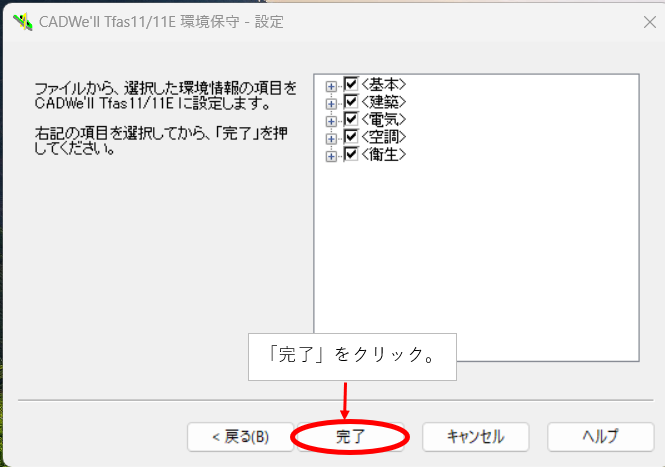This screenshot has height=467, width=665.
Task: Expand the <衛生> tree node
Action: pos(331,156)
